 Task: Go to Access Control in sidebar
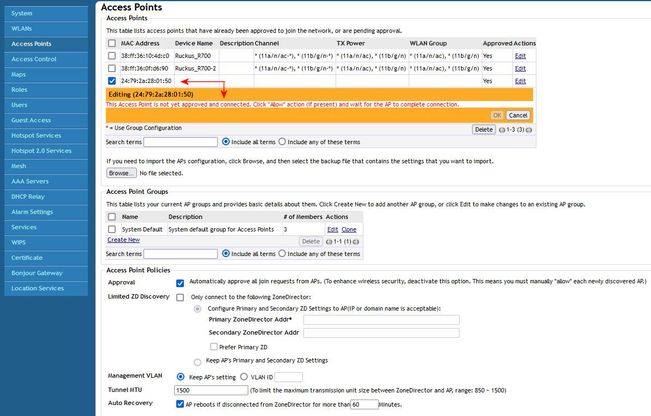(x=33, y=59)
